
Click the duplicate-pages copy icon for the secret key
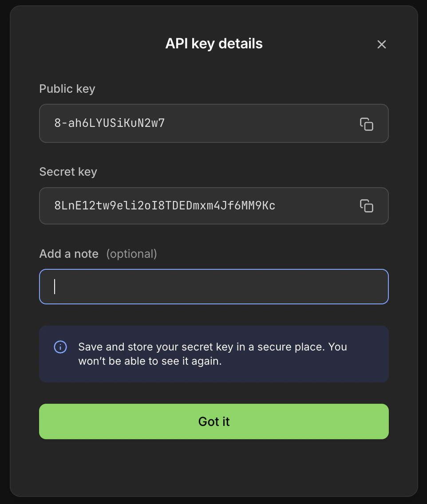click(x=367, y=206)
